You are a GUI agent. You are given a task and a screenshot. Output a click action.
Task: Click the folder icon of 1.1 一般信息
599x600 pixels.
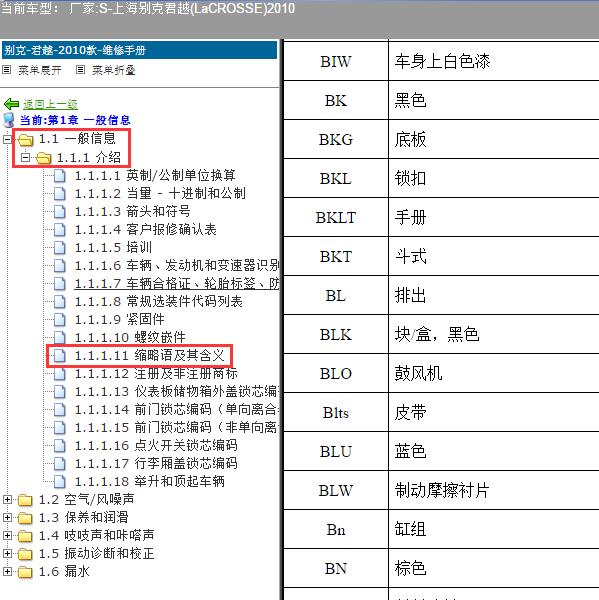pos(26,140)
